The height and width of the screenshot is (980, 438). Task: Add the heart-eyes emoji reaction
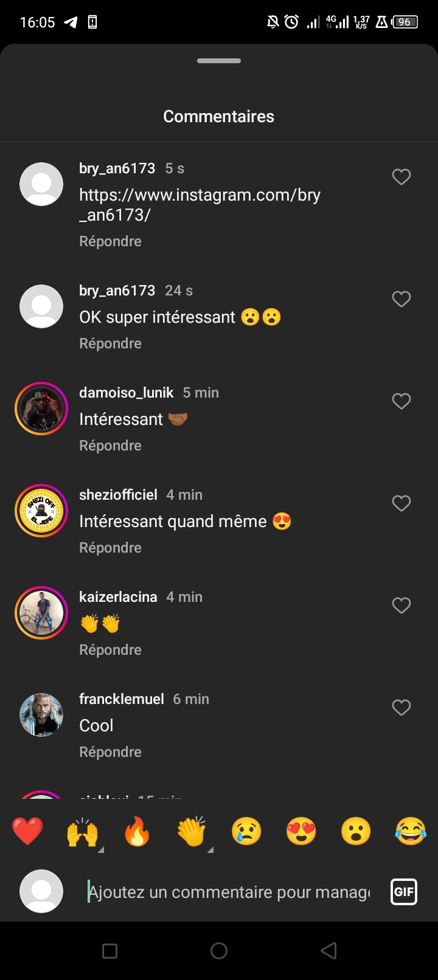(301, 832)
